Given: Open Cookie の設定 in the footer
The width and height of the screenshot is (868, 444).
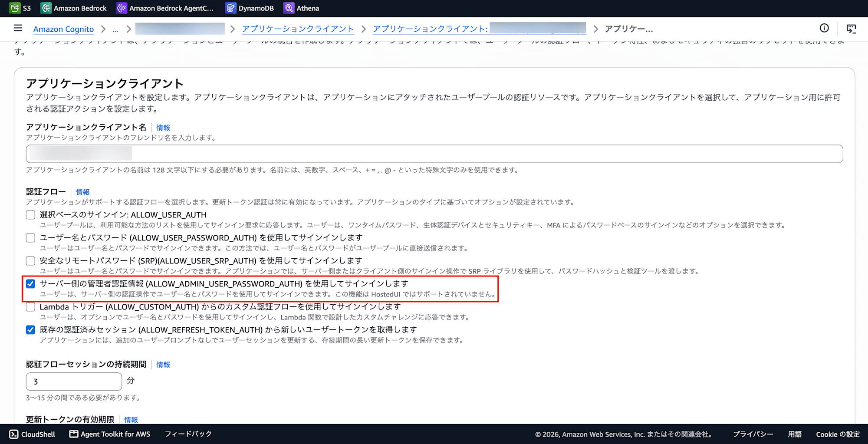Looking at the screenshot, I should coord(838,434).
